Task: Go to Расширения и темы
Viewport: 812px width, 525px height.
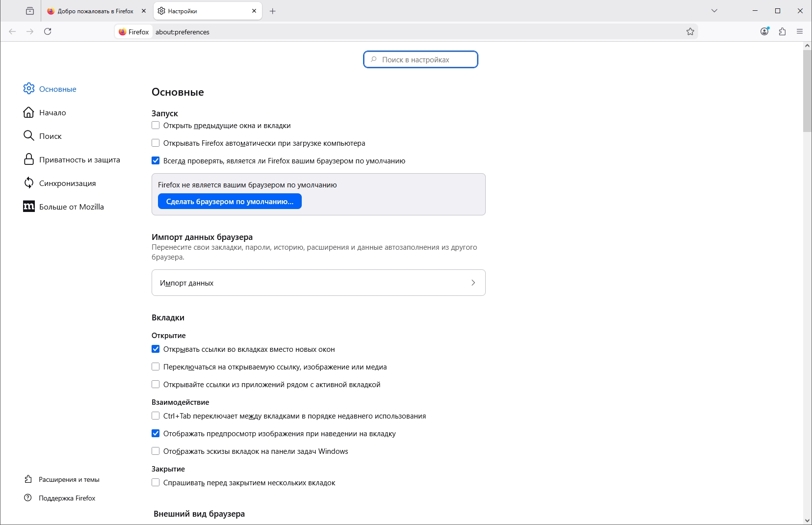Action: [69, 479]
